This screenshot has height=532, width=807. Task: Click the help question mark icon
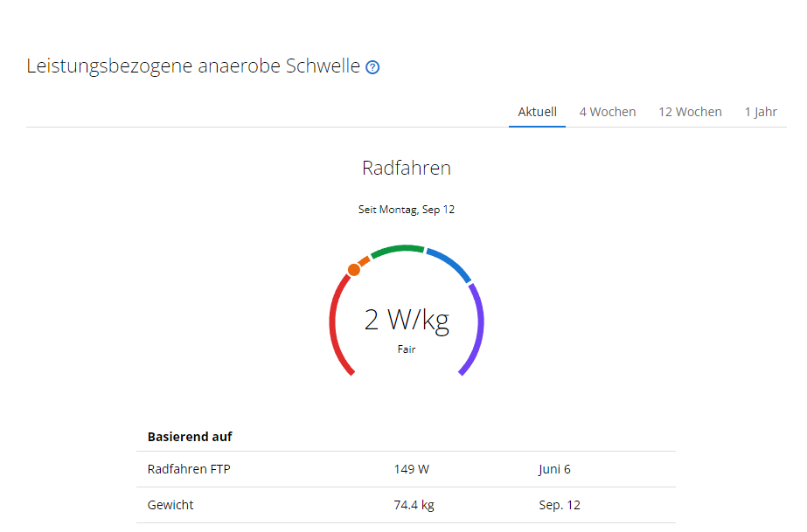(x=372, y=67)
